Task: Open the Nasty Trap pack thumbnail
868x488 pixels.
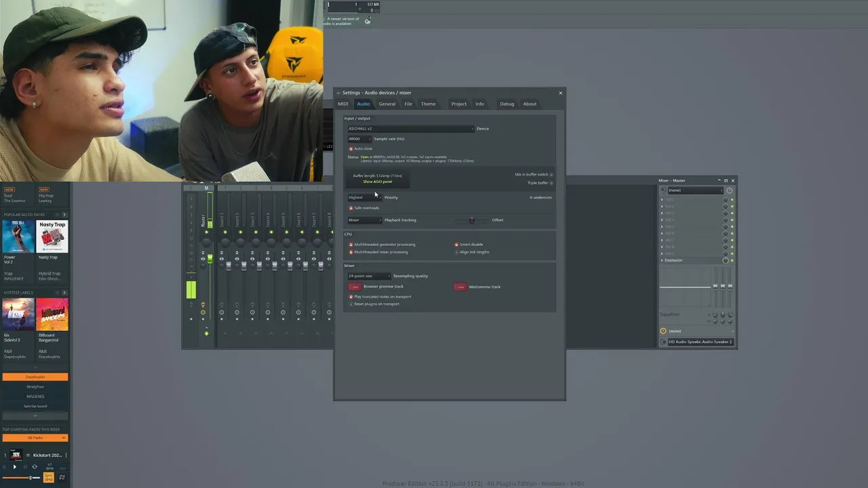Action: tap(52, 237)
